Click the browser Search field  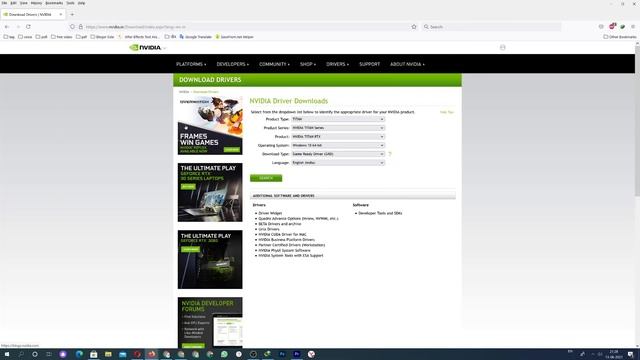(491, 27)
